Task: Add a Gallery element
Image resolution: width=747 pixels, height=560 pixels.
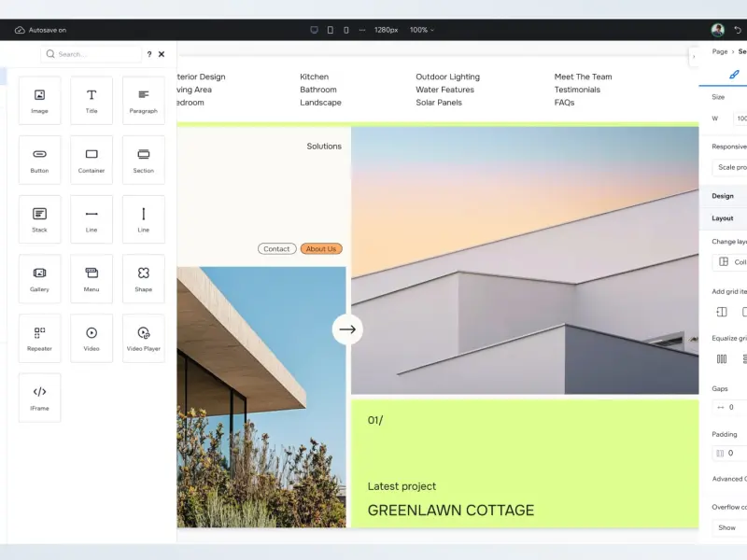Action: [x=39, y=279]
